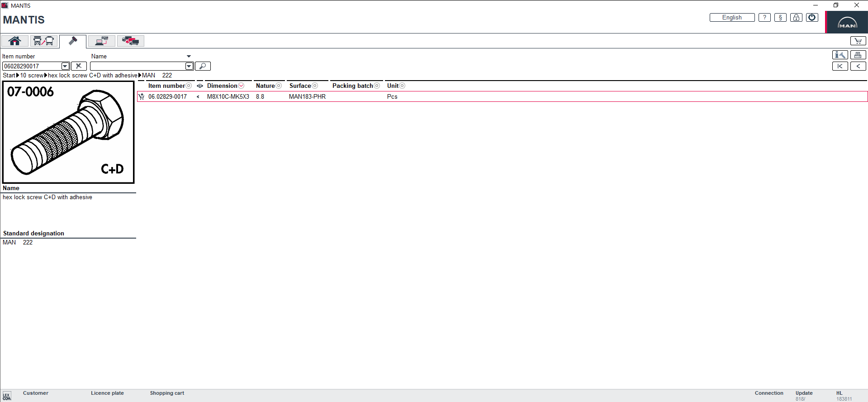Navigate to Start in breadcrumb
Image resolution: width=868 pixels, height=402 pixels.
(9, 76)
